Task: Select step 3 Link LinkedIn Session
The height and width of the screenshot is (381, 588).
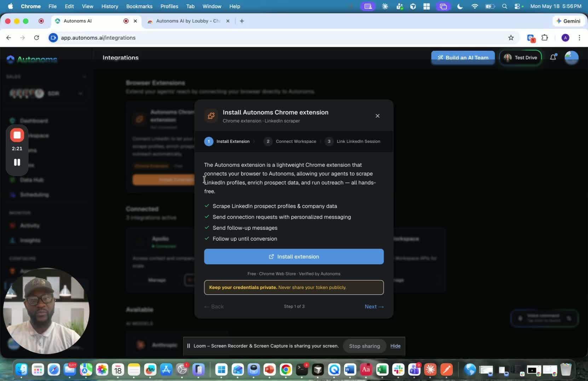Action: [352, 141]
